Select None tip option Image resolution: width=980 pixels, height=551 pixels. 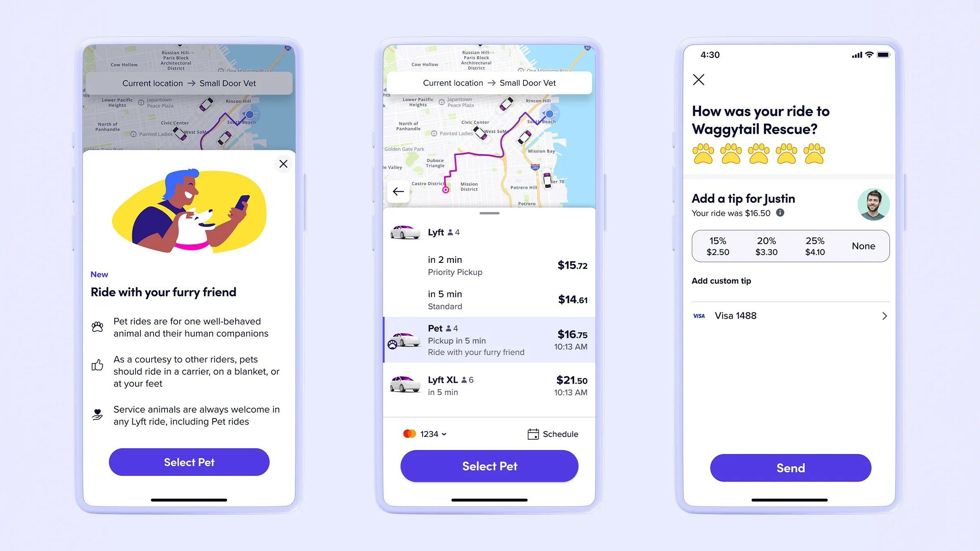point(864,246)
